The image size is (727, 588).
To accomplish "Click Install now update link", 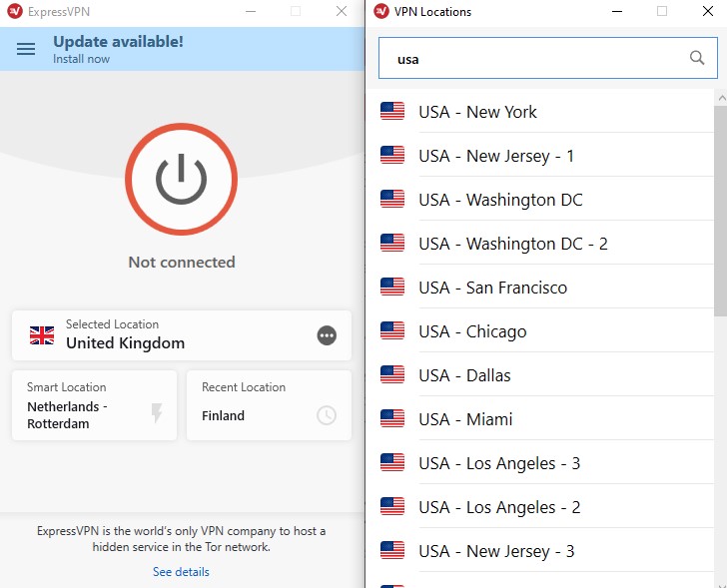I will point(81,59).
